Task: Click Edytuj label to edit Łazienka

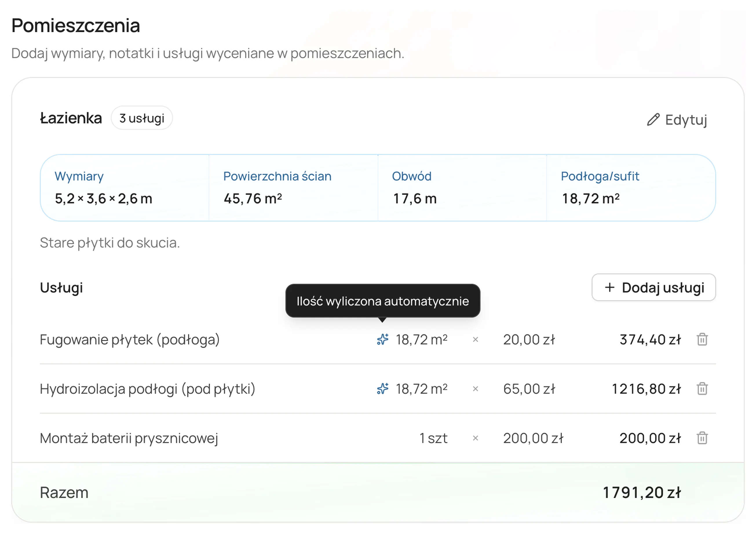Action: pyautogui.click(x=686, y=120)
